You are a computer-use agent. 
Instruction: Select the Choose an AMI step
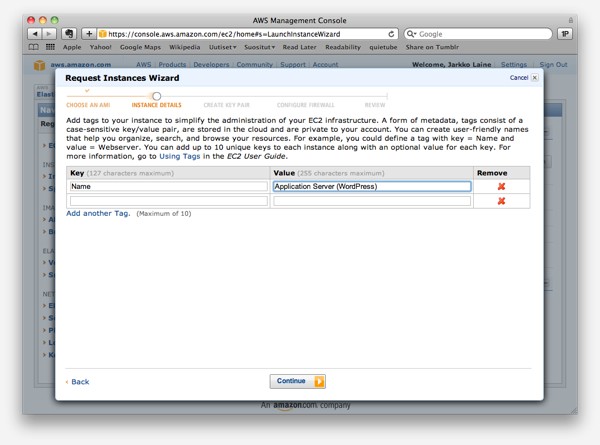click(x=88, y=105)
